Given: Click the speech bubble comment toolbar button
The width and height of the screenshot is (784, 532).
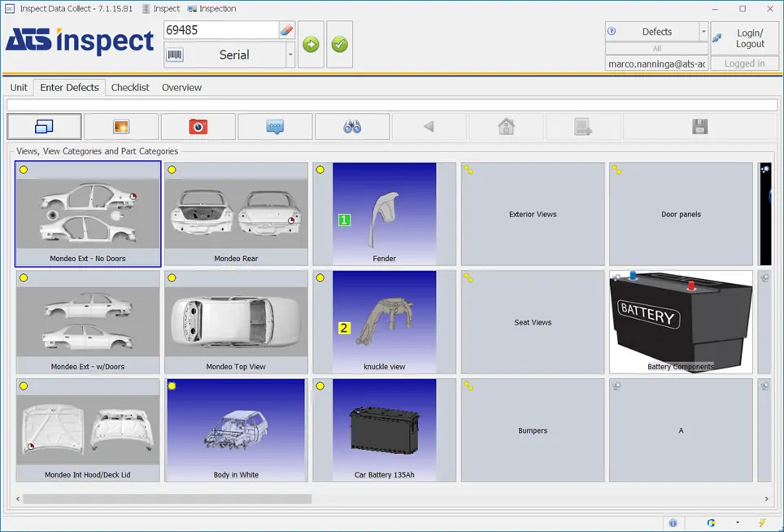Looking at the screenshot, I should point(275,127).
